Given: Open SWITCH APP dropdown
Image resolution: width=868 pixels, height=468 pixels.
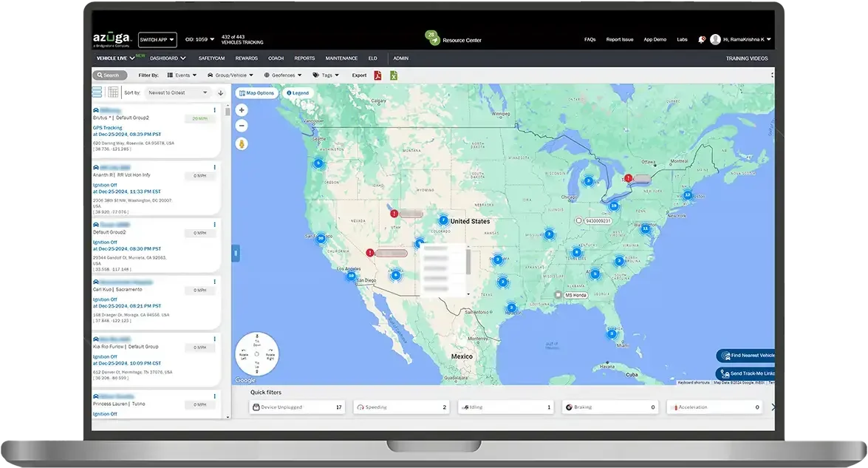Looking at the screenshot, I should 157,39.
